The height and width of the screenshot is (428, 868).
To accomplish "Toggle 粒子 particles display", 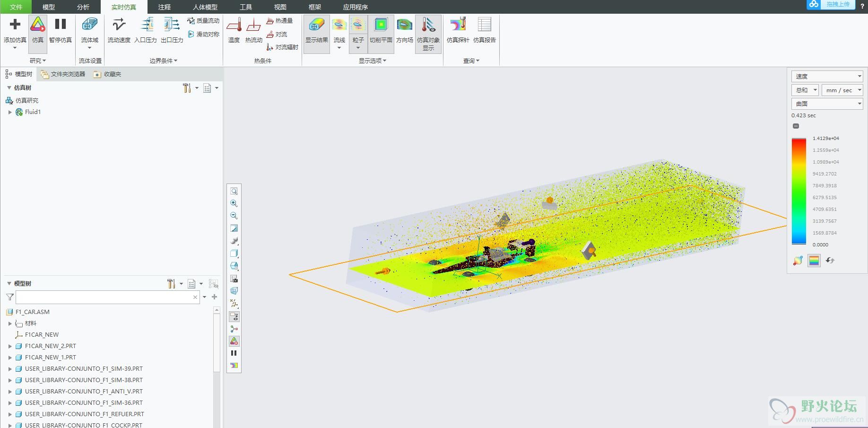I will click(358, 30).
